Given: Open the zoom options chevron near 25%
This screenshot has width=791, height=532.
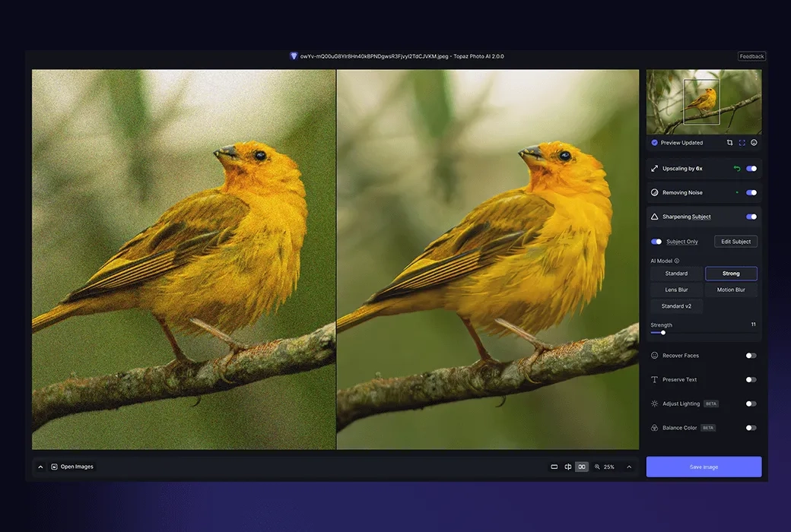Looking at the screenshot, I should 629,467.
